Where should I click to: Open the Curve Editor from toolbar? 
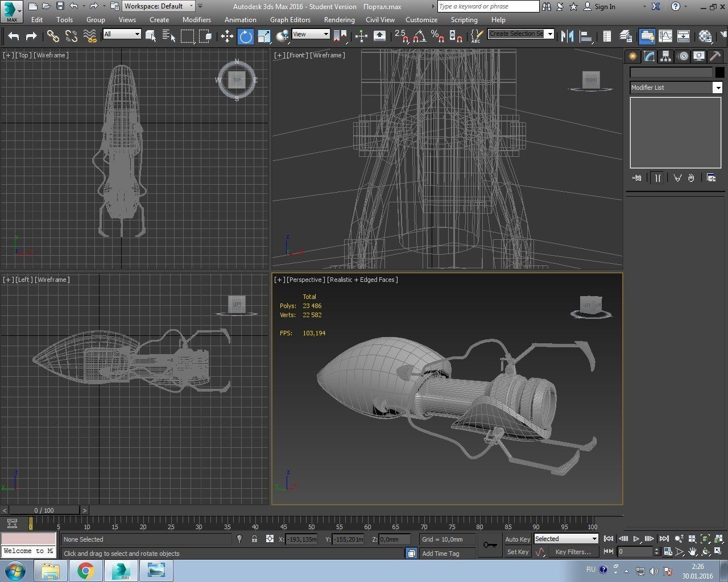(665, 36)
